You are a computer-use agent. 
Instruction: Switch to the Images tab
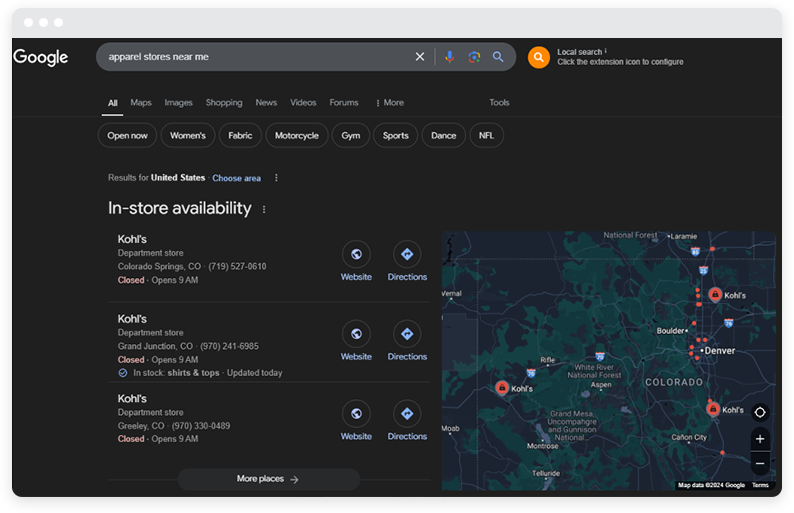(178, 103)
